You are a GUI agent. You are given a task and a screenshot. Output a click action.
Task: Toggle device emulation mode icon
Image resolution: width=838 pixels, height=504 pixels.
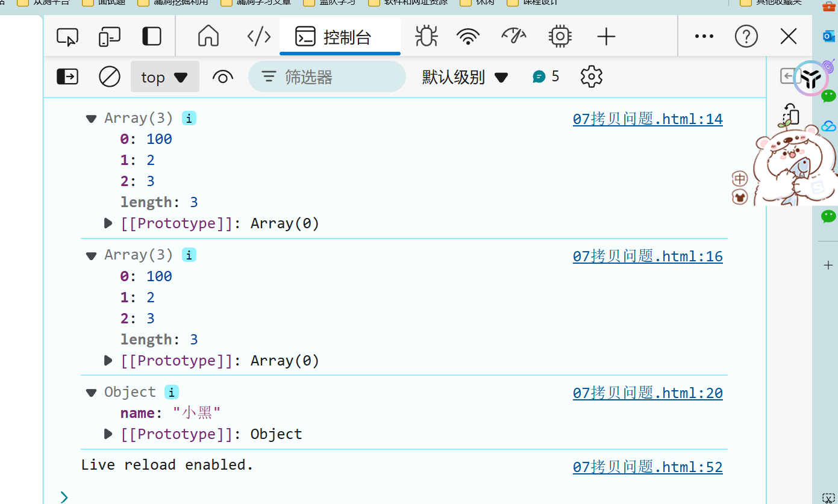coord(110,37)
